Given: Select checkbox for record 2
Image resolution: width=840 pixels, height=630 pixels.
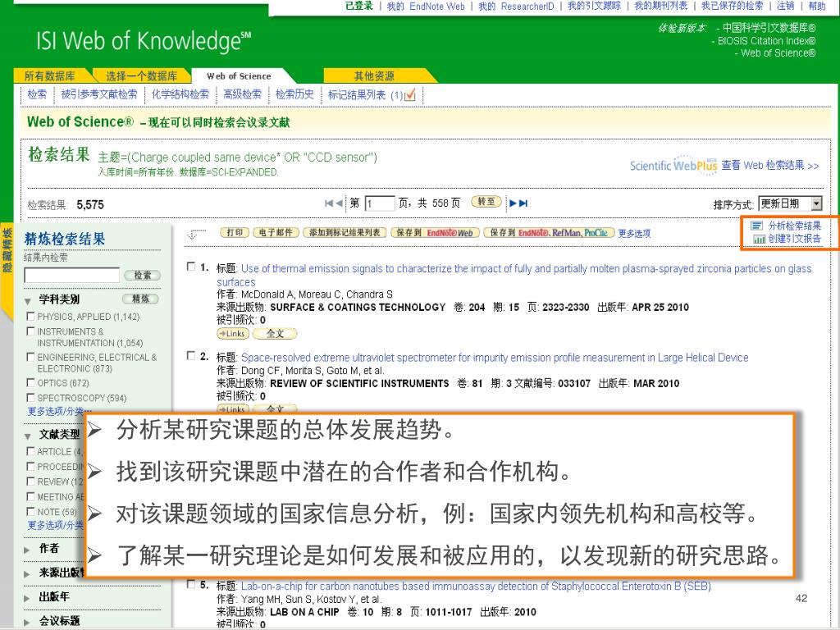Looking at the screenshot, I should [190, 356].
